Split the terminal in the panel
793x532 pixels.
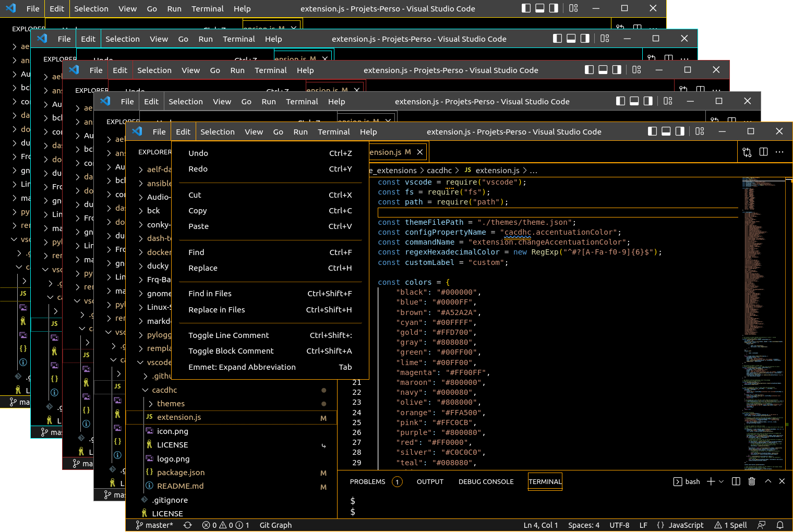(x=736, y=481)
